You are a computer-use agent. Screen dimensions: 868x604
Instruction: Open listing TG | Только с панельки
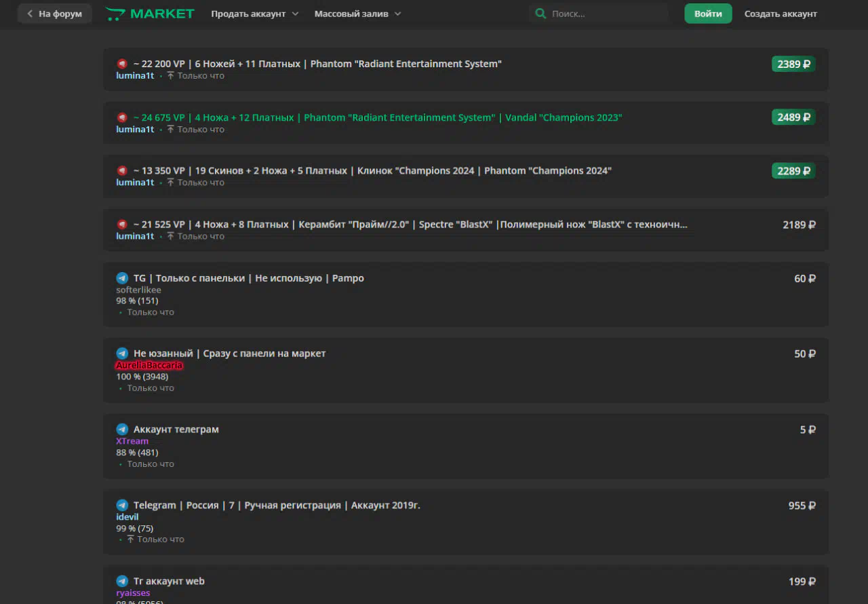(x=249, y=278)
